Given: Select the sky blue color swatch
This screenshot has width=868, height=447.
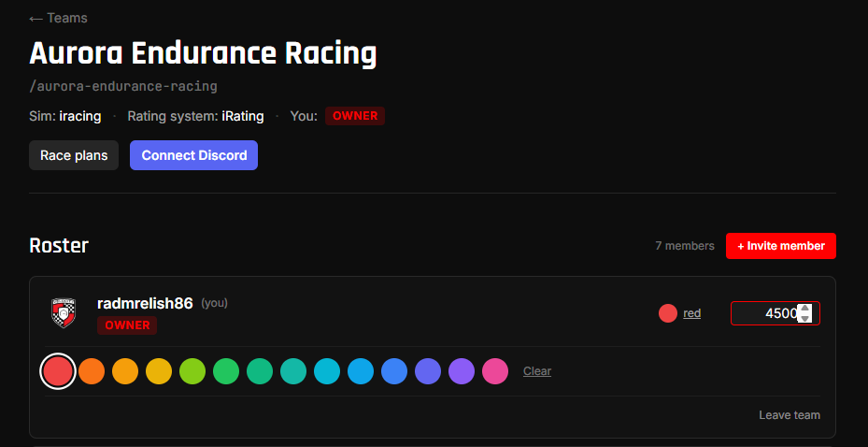Looking at the screenshot, I should (x=361, y=371).
